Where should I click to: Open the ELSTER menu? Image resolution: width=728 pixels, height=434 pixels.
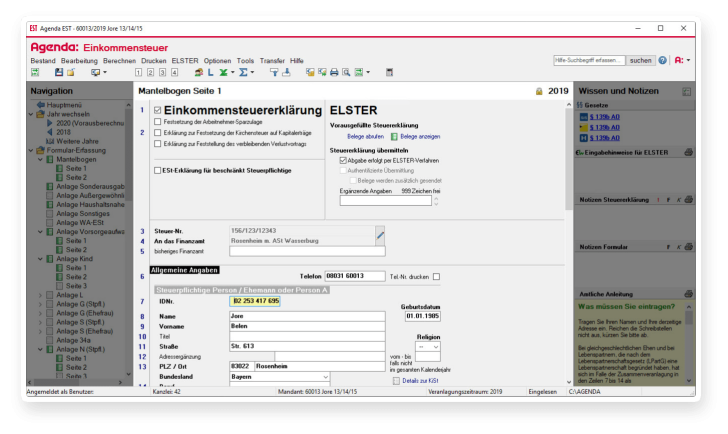pos(185,61)
